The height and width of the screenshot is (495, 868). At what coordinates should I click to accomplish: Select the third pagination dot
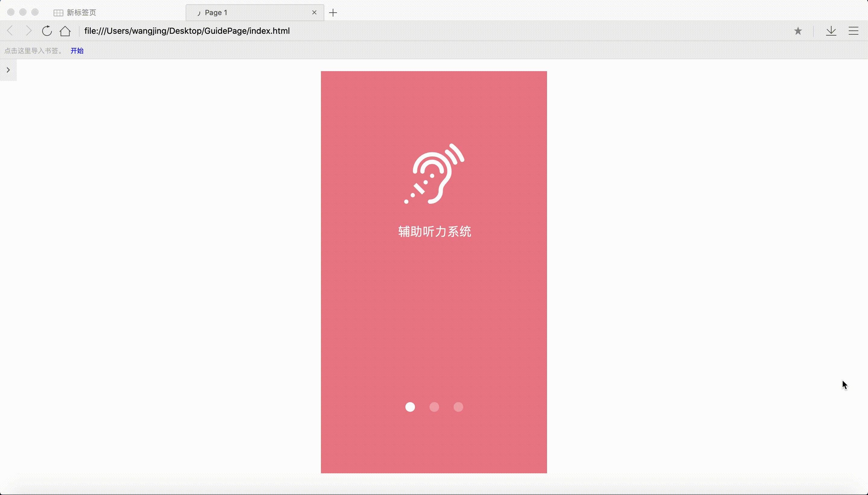(458, 407)
